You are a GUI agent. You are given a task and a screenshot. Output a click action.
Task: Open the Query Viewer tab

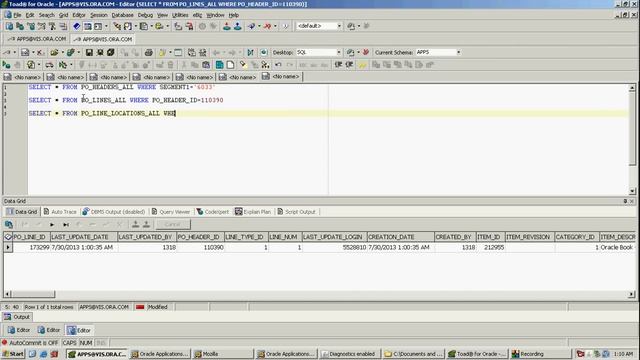point(171,212)
